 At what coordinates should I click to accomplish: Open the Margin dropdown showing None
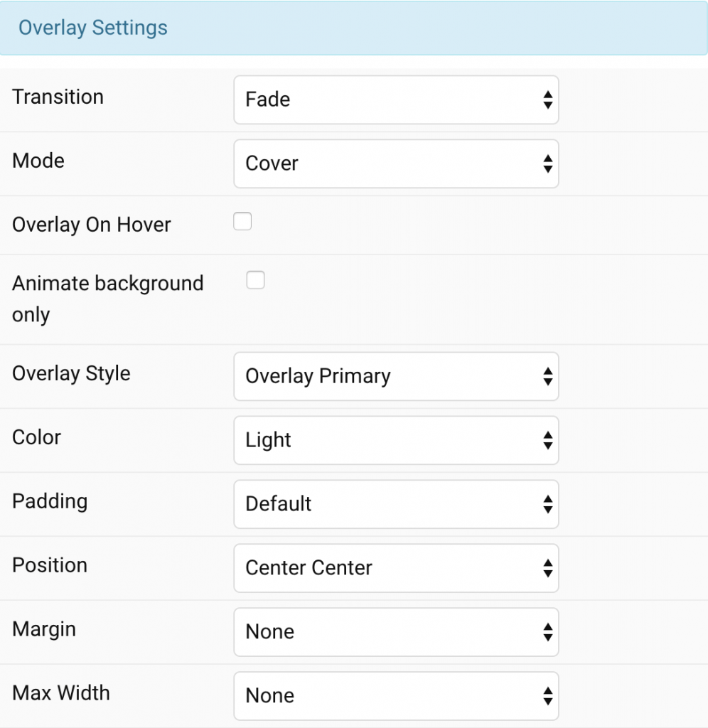click(396, 631)
